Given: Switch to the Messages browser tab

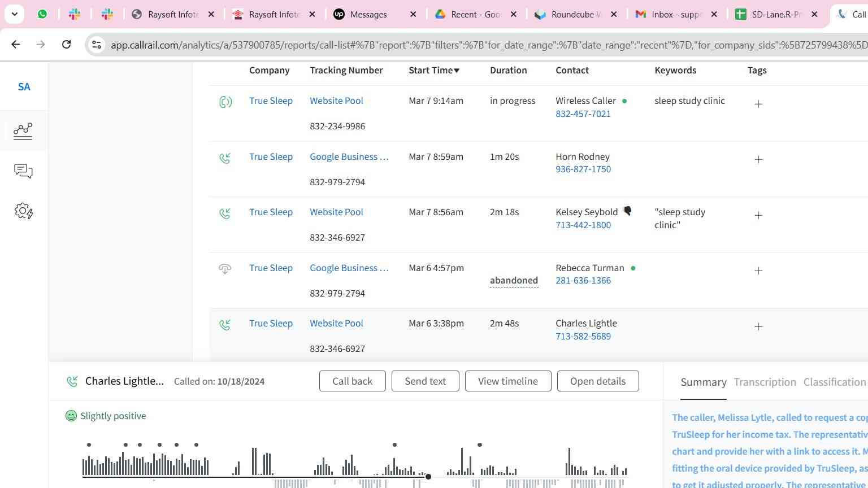Looking at the screenshot, I should [x=368, y=14].
